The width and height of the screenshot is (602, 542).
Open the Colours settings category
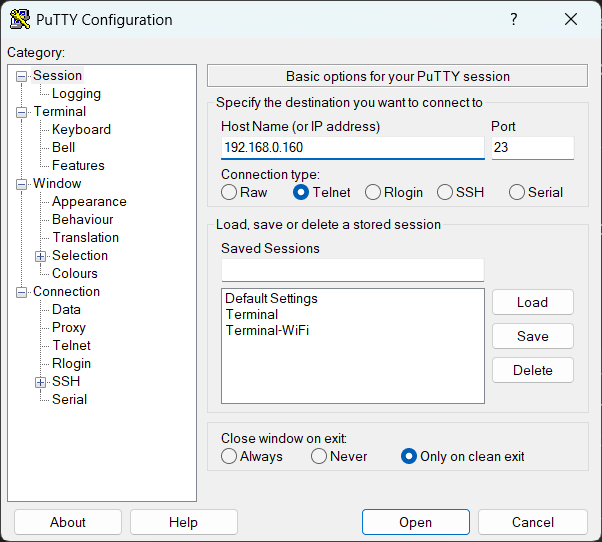75,274
